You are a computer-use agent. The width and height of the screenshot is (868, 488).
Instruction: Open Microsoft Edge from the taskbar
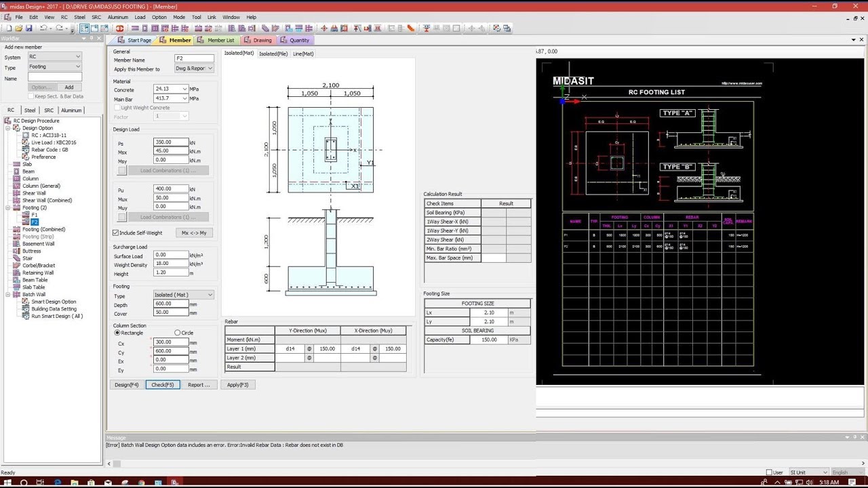(x=58, y=483)
